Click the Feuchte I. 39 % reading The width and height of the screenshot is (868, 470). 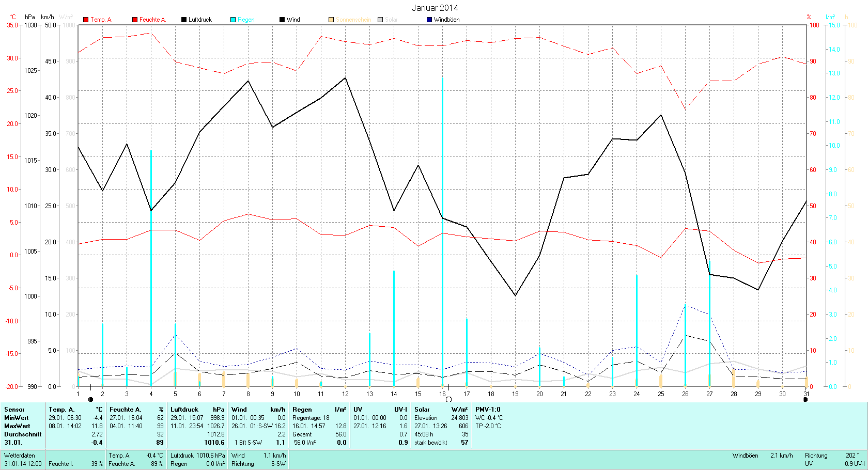point(76,464)
